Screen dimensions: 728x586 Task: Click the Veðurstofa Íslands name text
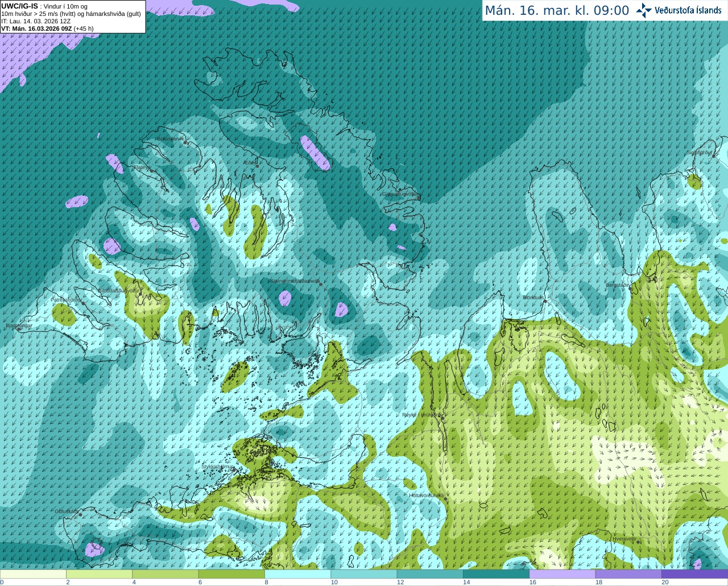(688, 10)
